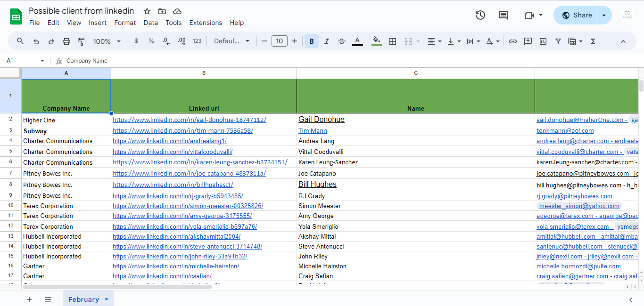Open text wrapping dropdown

point(473,41)
